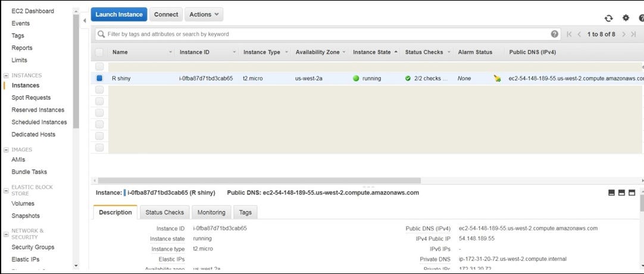Open Volumes in the sidebar
Image resolution: width=644 pixels, height=274 pixels.
point(23,203)
